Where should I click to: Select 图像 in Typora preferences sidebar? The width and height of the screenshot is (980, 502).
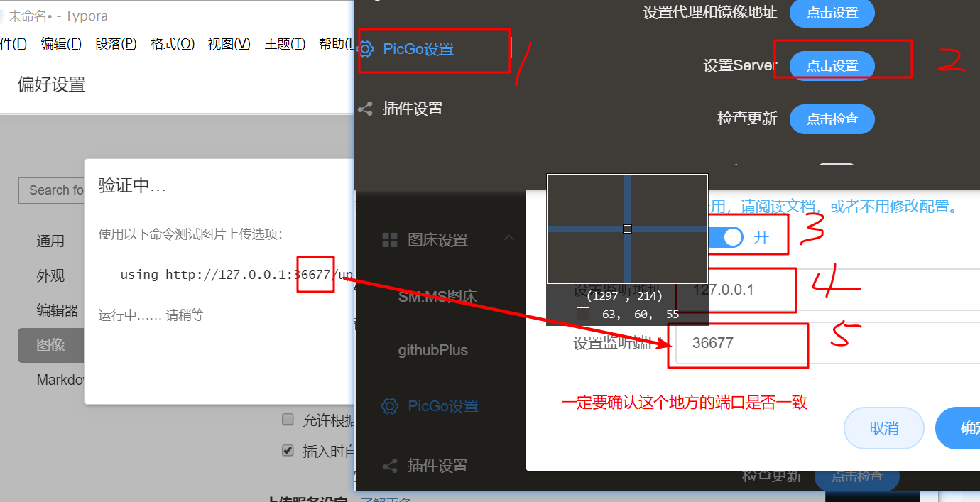point(50,345)
